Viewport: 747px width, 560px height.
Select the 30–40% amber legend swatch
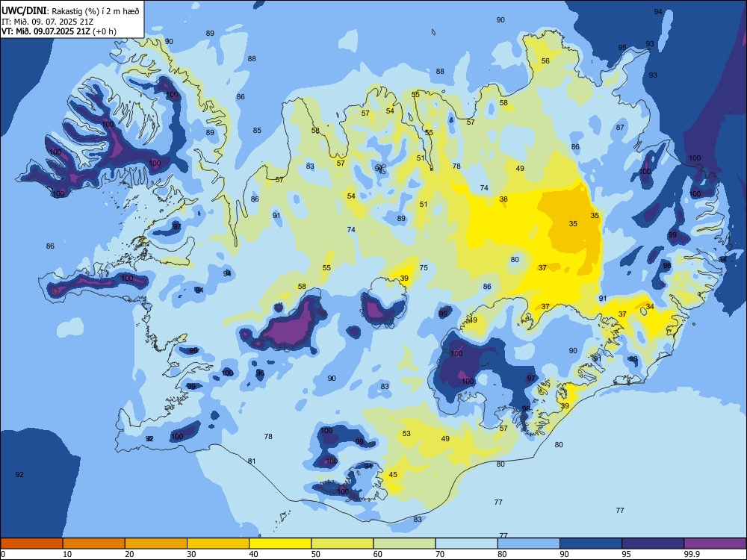(x=218, y=544)
